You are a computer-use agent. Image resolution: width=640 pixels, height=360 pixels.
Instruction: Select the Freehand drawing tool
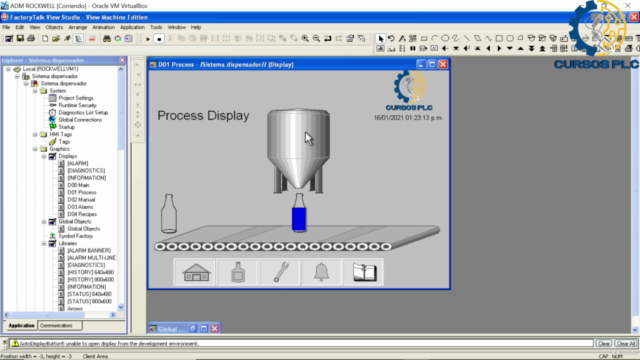coord(456,38)
